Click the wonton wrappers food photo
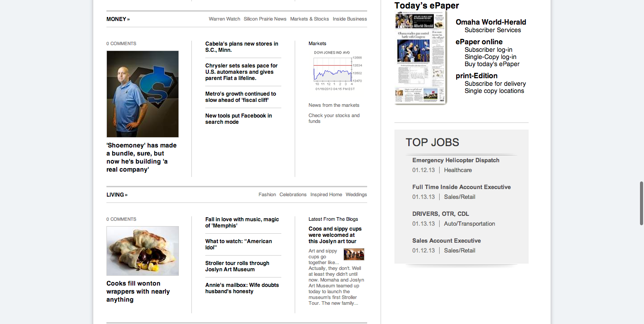644x324 pixels. coord(142,251)
